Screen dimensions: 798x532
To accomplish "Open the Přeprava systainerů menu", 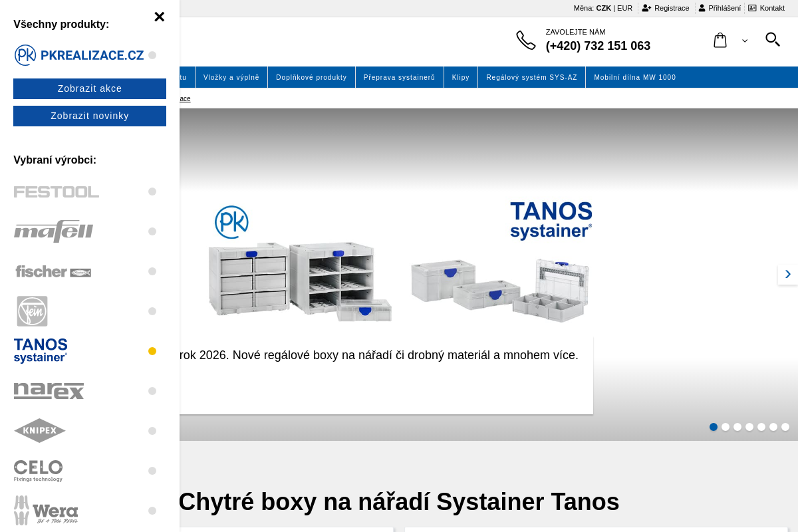I will (399, 77).
